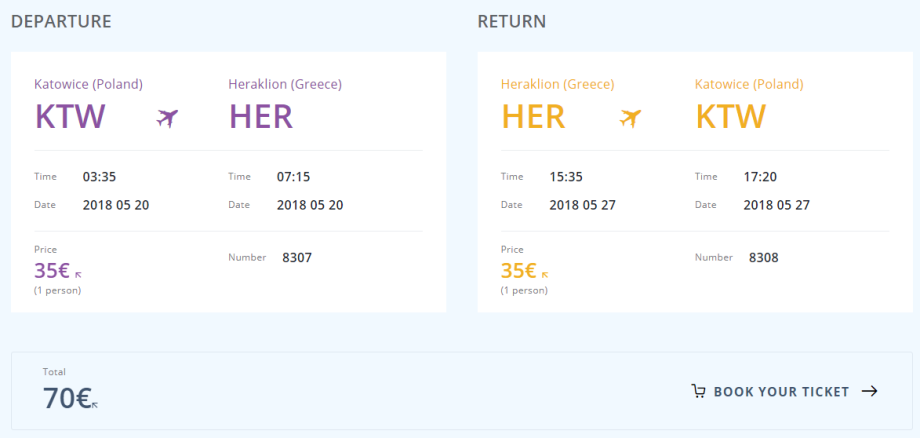This screenshot has height=438, width=920.
Task: Click the 03:35 departure time
Action: [x=100, y=177]
